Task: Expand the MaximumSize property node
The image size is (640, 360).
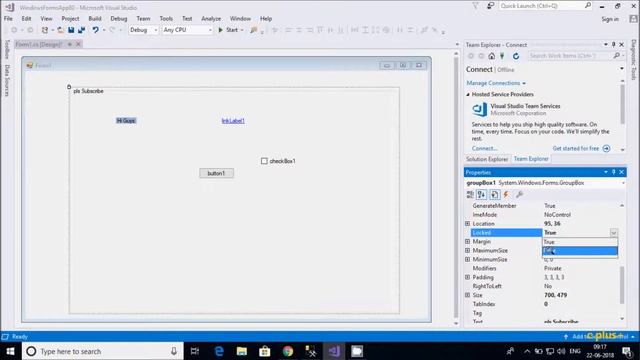Action: pyautogui.click(x=467, y=251)
